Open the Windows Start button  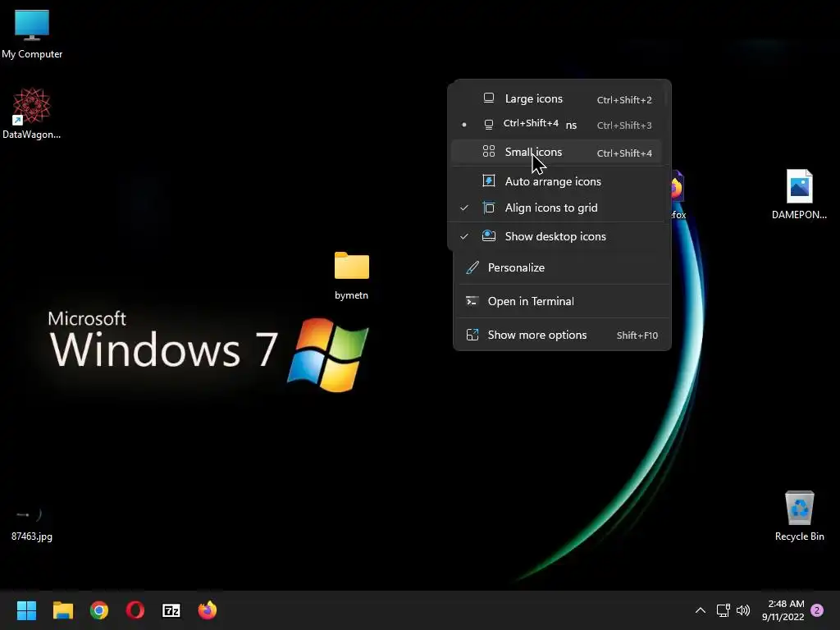[x=26, y=610]
